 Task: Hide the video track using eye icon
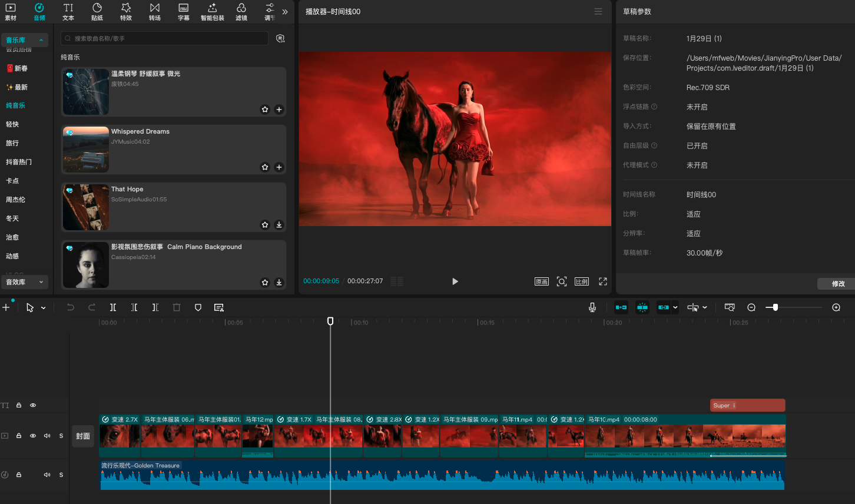coord(33,436)
